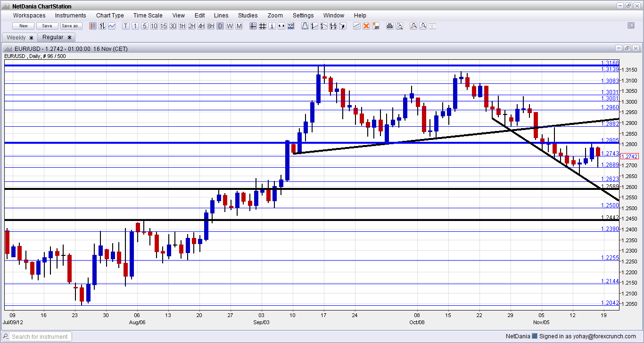Toggle the volume display button
This screenshot has width=644, height=343.
pos(291,26)
